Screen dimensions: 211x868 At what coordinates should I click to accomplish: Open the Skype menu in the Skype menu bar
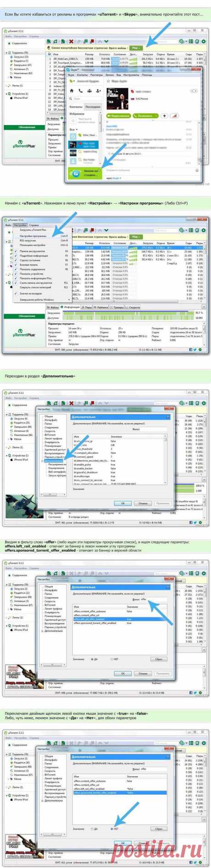tap(71, 75)
